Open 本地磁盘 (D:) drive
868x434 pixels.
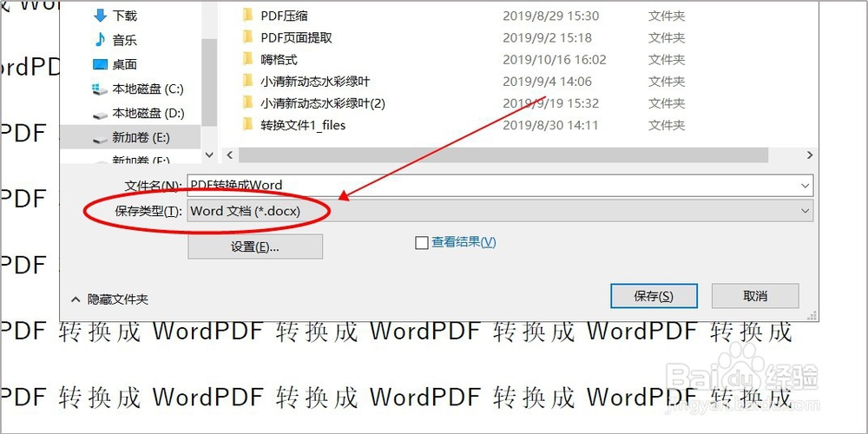(x=148, y=113)
